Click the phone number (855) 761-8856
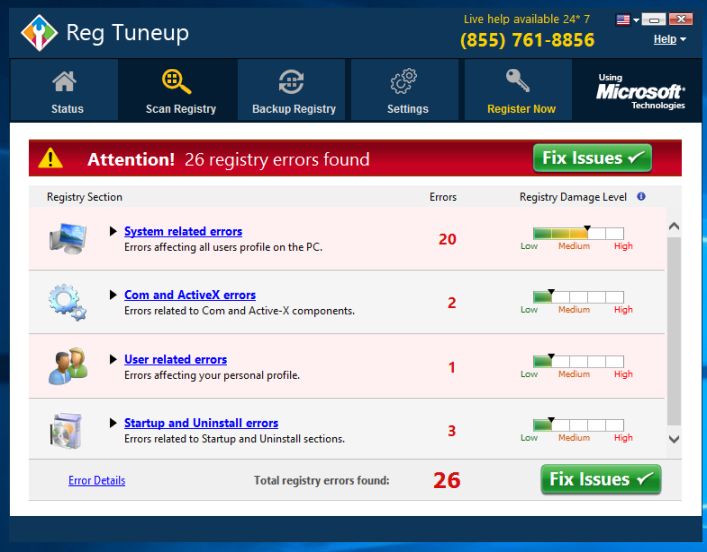 tap(527, 40)
